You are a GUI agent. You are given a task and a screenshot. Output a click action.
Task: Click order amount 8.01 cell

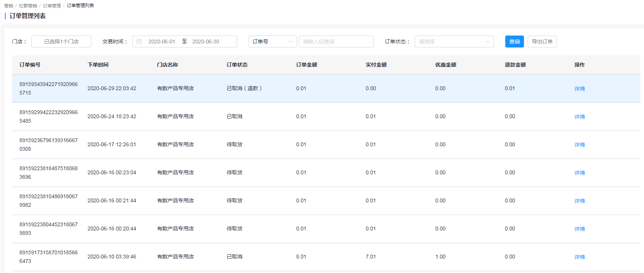(301, 257)
